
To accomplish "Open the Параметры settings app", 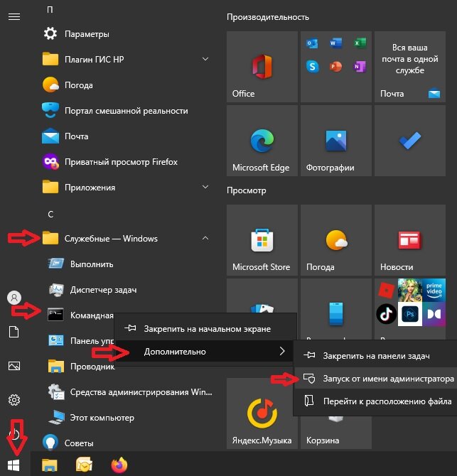I will (126, 33).
